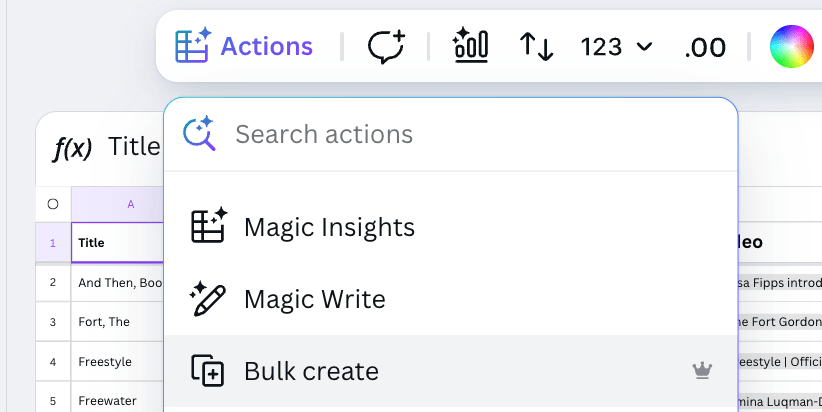Click the select-all circle in sheet corner

tap(53, 204)
